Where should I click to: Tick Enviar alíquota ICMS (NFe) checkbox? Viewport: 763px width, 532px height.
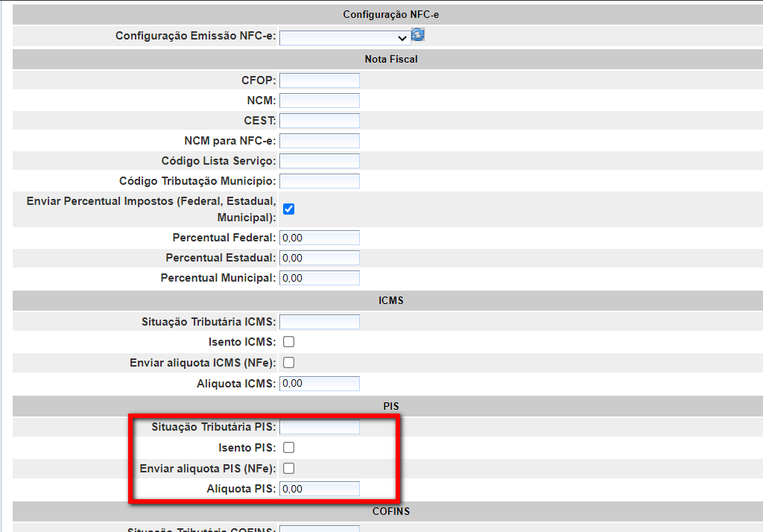tap(289, 363)
